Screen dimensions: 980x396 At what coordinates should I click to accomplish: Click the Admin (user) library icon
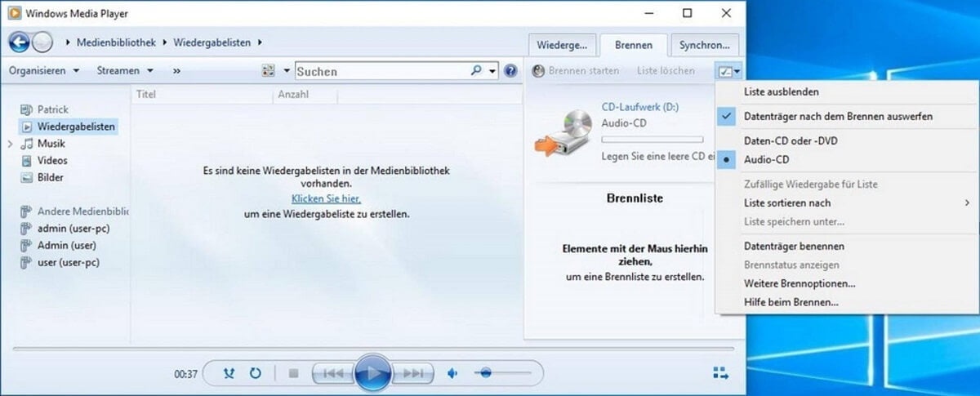coord(27,245)
